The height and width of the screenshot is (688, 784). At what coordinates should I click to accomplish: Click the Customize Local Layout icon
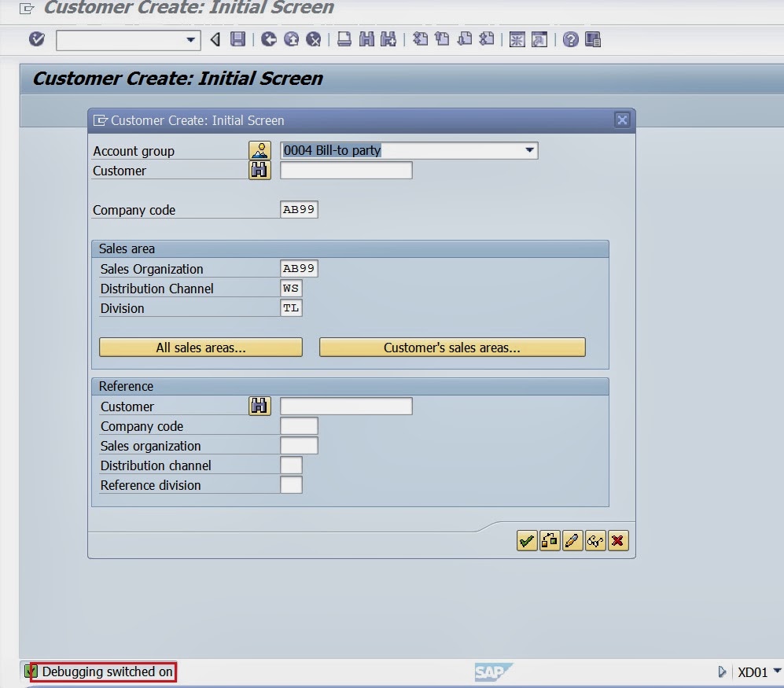pyautogui.click(x=592, y=39)
